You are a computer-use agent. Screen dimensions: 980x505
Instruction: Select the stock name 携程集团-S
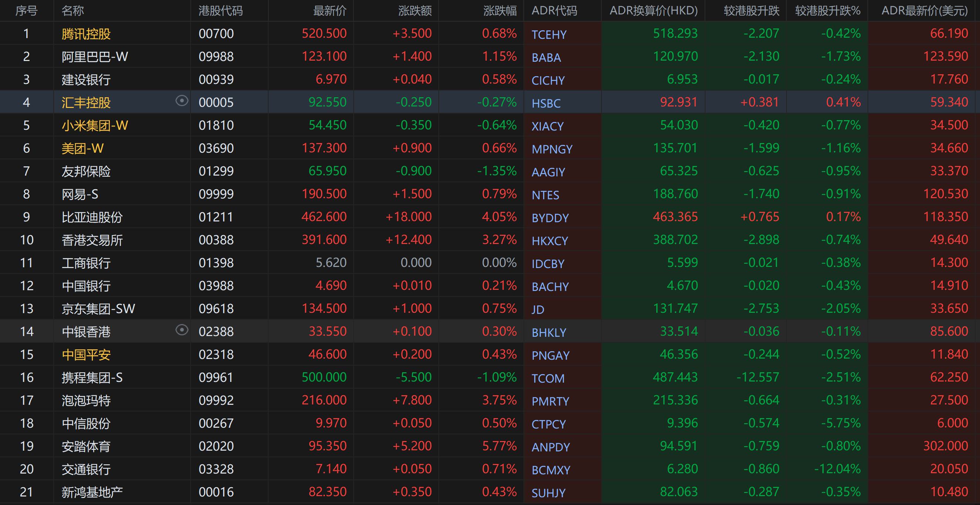tap(92, 377)
